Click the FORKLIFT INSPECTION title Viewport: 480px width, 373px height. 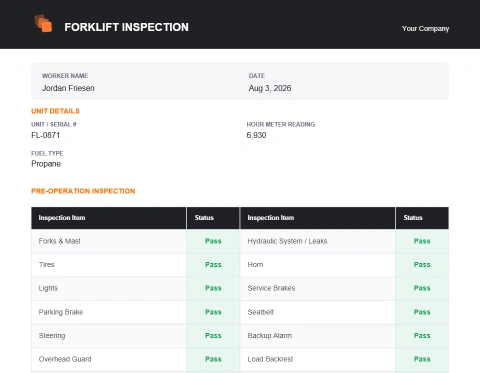(126, 27)
